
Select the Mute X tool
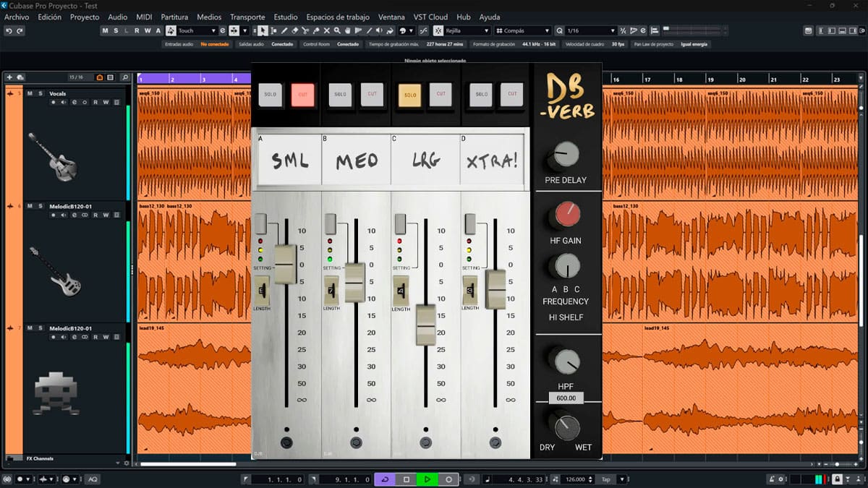(327, 31)
